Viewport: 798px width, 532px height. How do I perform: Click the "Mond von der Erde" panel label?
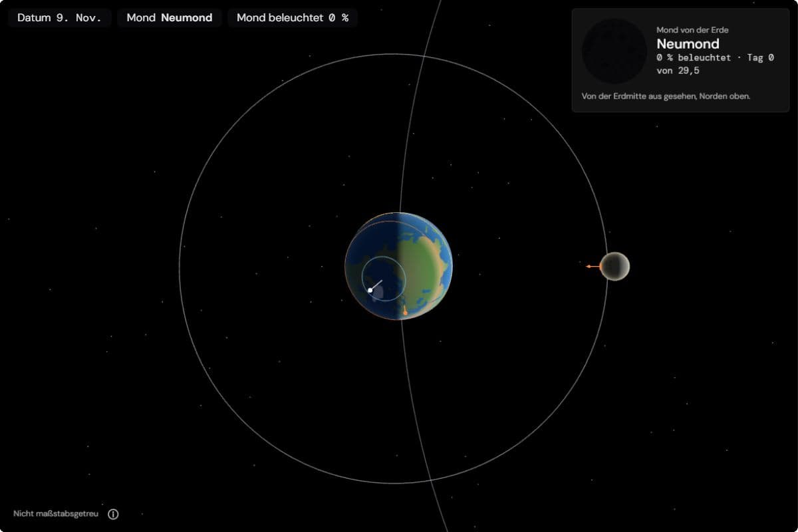(692, 30)
